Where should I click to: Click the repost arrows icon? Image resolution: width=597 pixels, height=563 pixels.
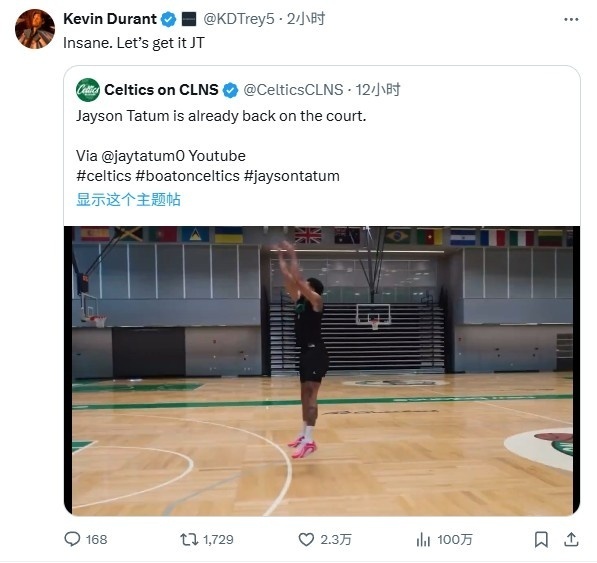(189, 539)
